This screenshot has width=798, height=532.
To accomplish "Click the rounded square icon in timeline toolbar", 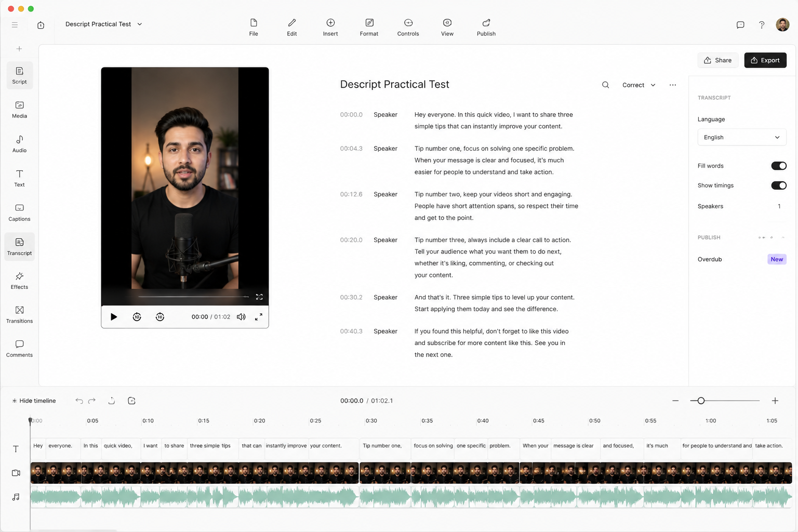I will coord(131,401).
